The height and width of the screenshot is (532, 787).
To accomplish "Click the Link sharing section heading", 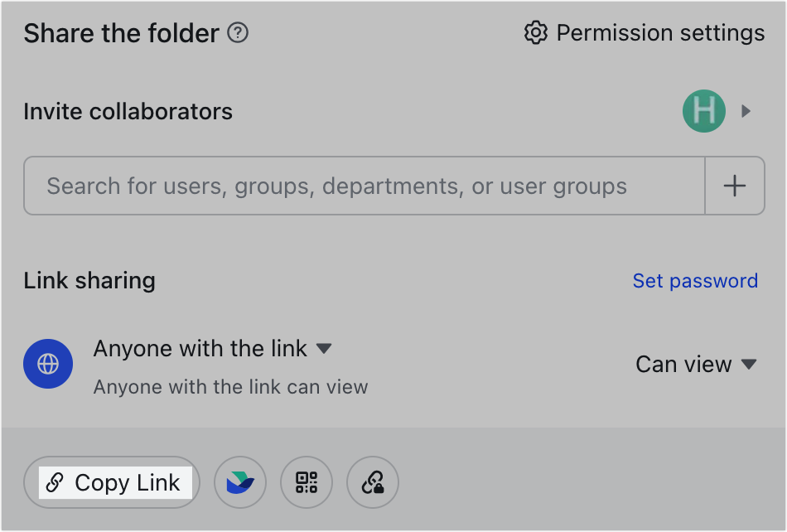I will point(89,281).
